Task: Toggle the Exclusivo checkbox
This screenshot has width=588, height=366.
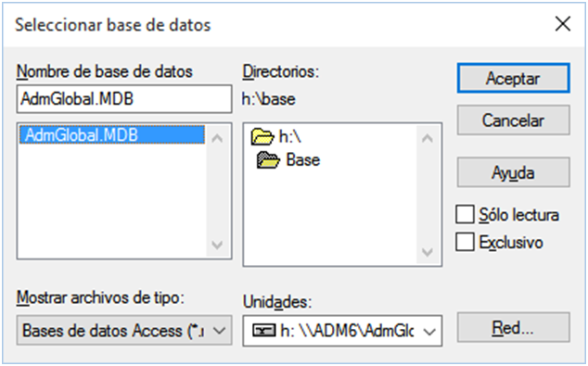Action: 465,242
